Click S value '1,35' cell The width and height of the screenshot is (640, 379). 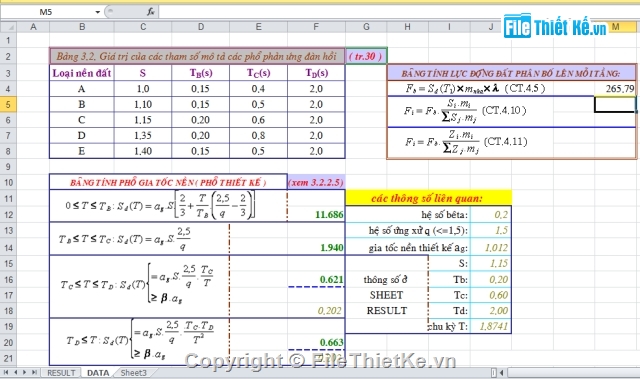coord(143,135)
